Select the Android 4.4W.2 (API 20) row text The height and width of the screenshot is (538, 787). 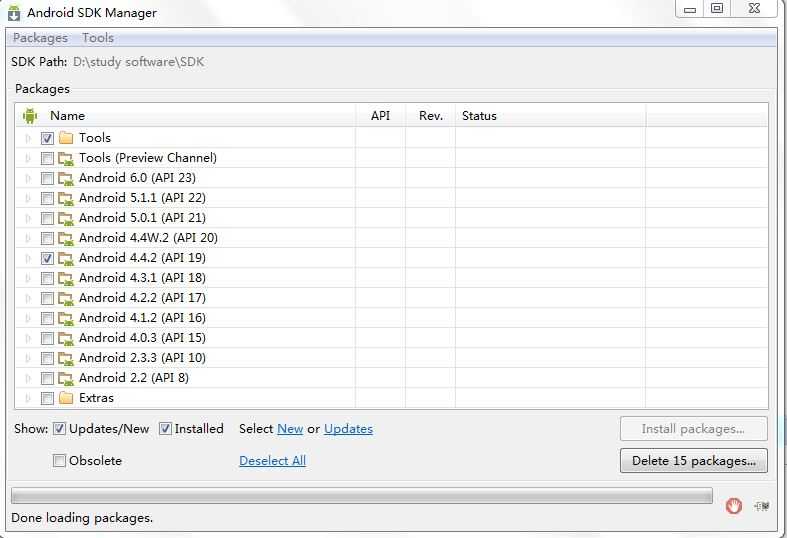(x=149, y=238)
